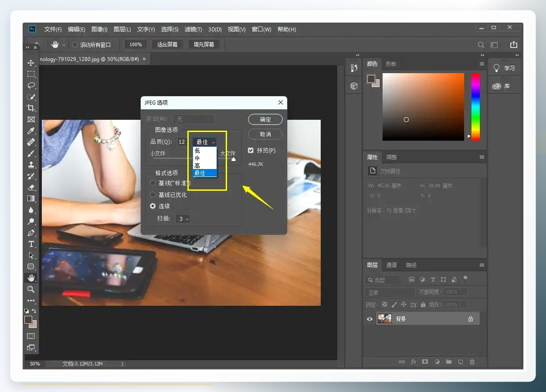
Task: Select the Zoom tool in toolbar
Action: (x=31, y=289)
